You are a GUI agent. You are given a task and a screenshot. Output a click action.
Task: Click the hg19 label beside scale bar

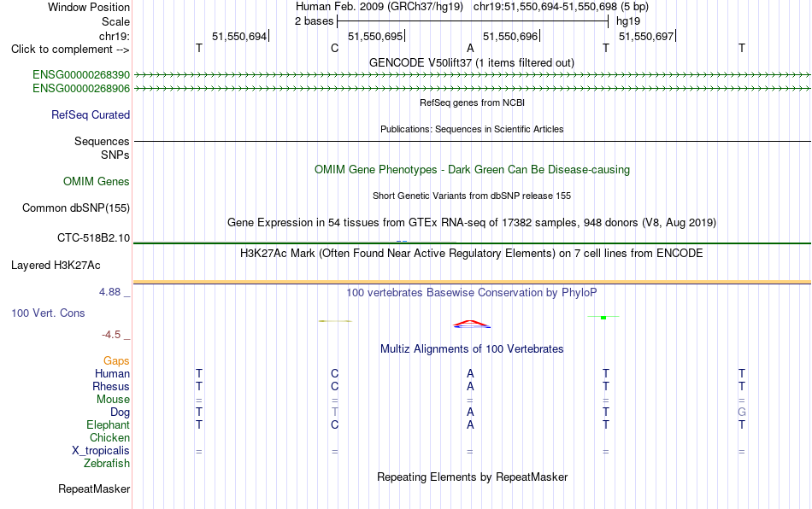pyautogui.click(x=628, y=21)
